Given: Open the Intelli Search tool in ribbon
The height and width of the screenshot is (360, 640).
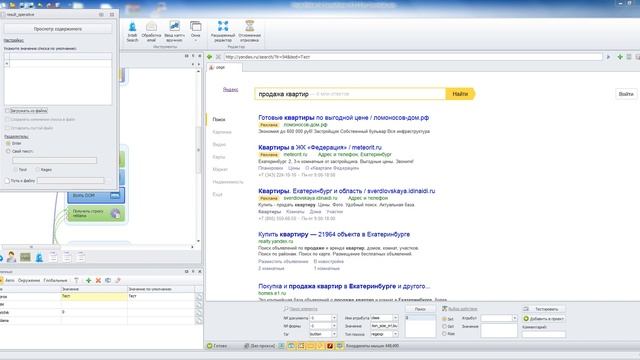Looking at the screenshot, I should (132, 31).
